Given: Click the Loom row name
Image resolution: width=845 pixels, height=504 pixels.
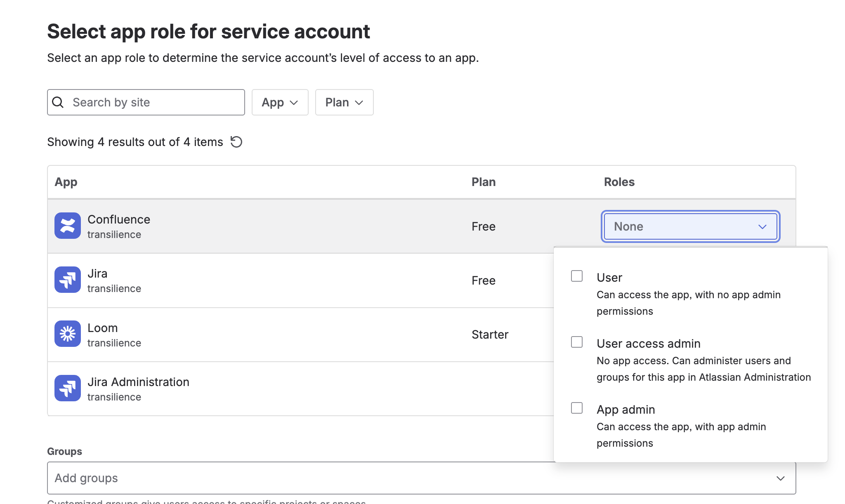Looking at the screenshot, I should coord(102,328).
